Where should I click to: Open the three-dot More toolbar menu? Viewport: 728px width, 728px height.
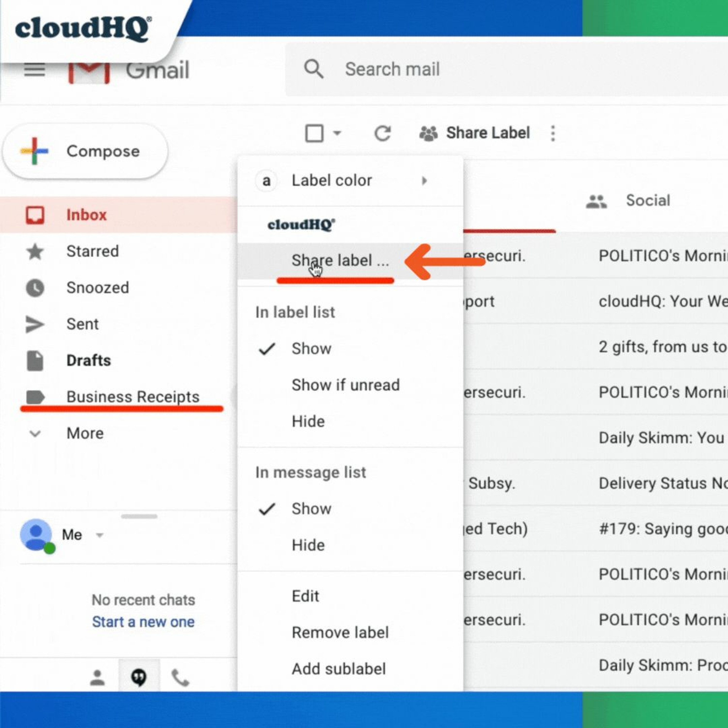coord(553,133)
